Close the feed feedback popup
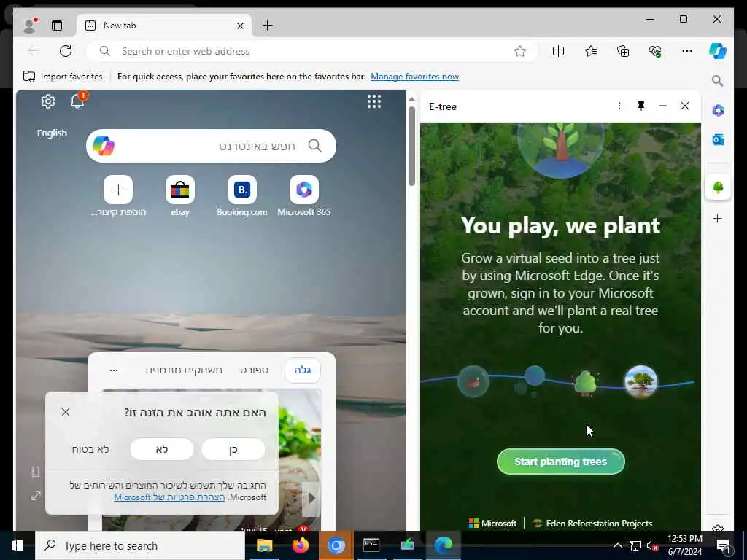 [66, 412]
